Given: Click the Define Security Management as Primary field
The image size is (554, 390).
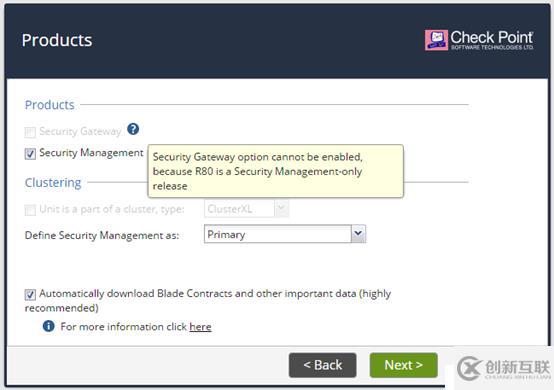Looking at the screenshot, I should (285, 234).
